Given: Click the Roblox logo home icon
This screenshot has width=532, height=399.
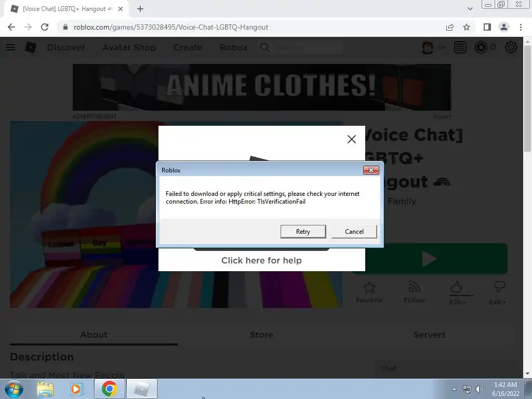Looking at the screenshot, I should pos(31,47).
